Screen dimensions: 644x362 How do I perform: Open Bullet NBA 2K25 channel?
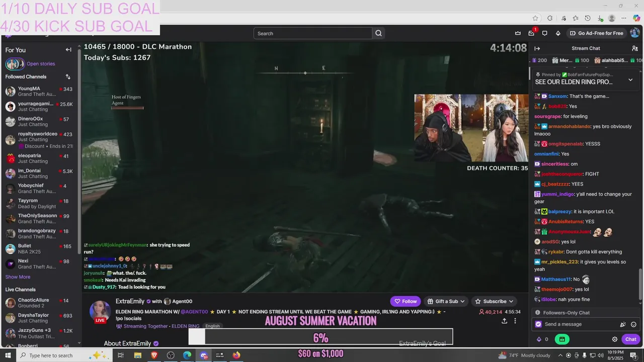(39, 249)
